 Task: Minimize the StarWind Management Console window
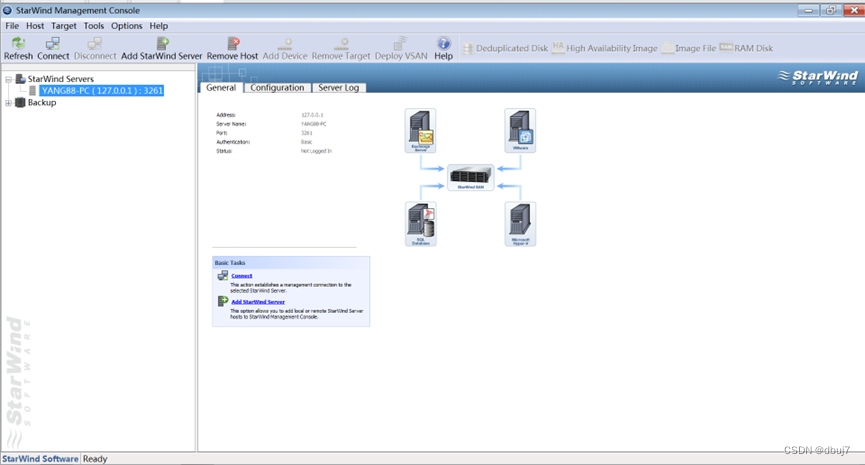coord(808,10)
